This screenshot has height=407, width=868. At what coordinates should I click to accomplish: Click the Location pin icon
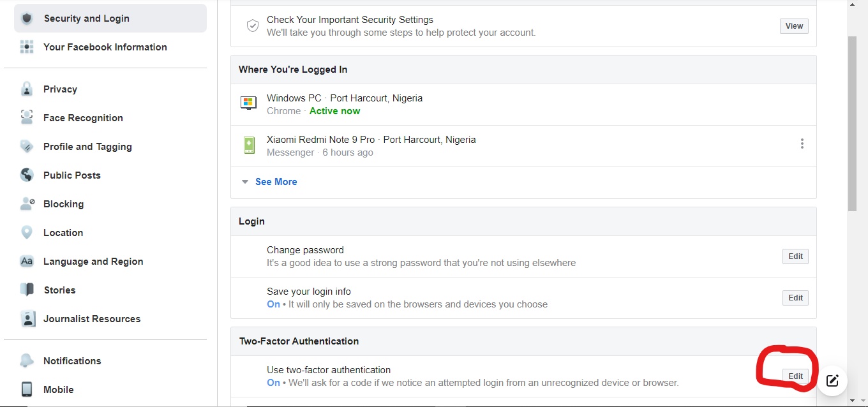tap(27, 233)
